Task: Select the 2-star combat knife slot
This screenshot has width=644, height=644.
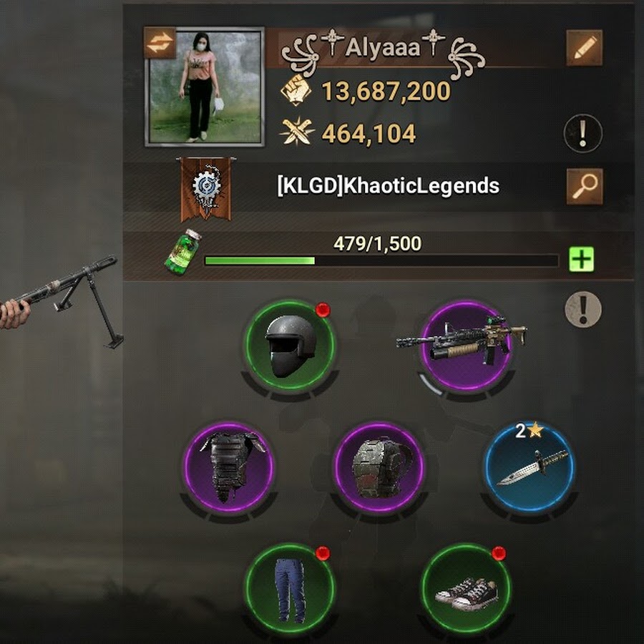Action: [x=530, y=467]
